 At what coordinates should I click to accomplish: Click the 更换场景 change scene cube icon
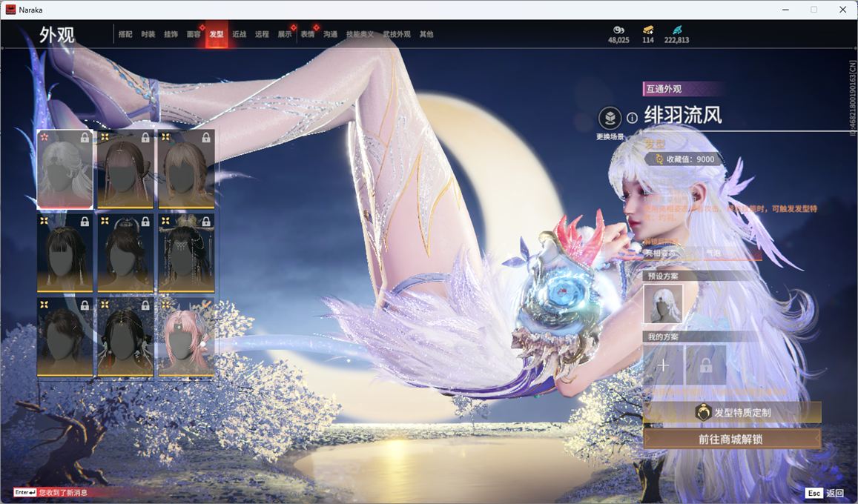coord(610,118)
